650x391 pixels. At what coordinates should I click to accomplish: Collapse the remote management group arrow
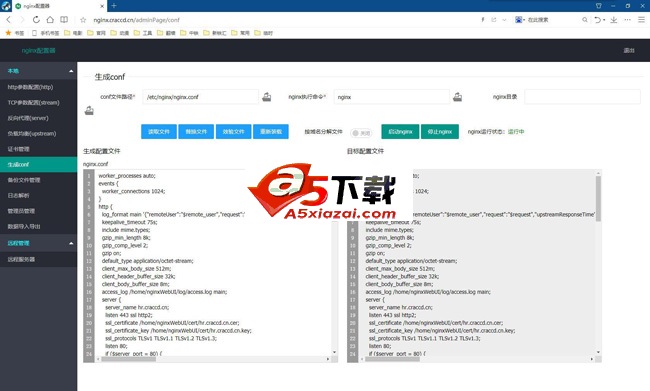pos(71,243)
